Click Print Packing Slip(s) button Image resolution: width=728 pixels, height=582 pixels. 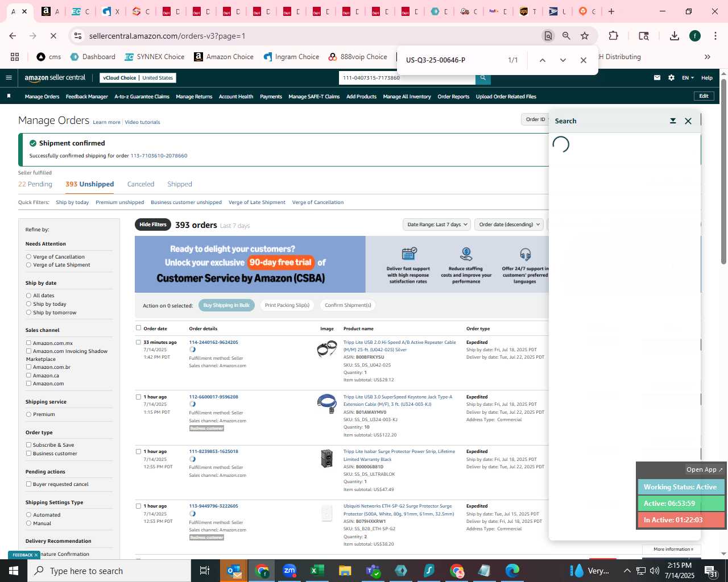[x=287, y=305]
